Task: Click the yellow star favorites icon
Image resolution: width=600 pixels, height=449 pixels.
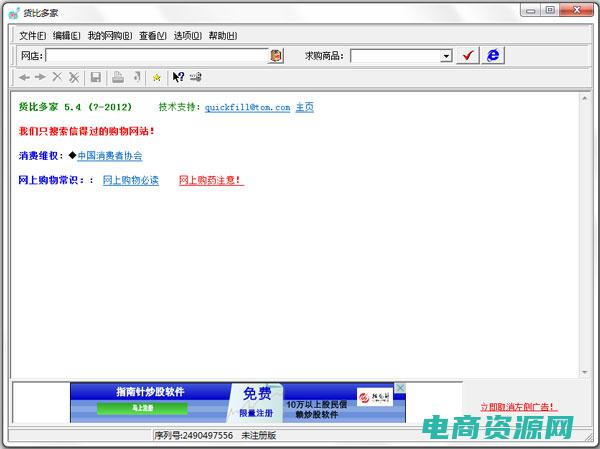Action: click(157, 78)
